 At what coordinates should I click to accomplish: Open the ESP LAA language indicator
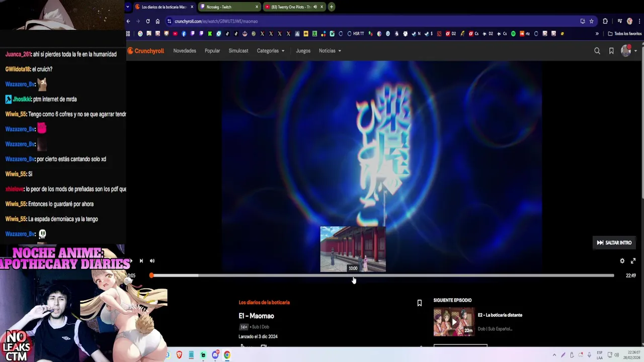pyautogui.click(x=600, y=355)
